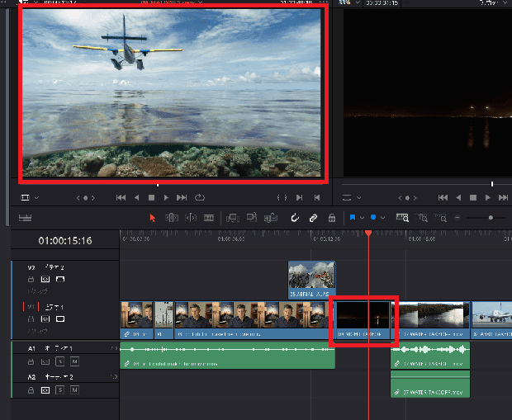The width and height of the screenshot is (512, 420).
Task: Play timeline viewer in reverse
Action: pos(458,197)
